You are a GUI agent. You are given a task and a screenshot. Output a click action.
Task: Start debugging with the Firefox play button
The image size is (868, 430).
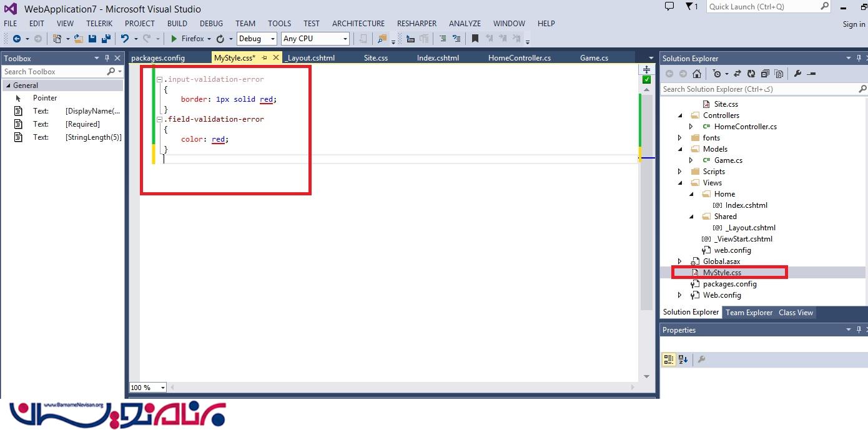click(x=174, y=39)
